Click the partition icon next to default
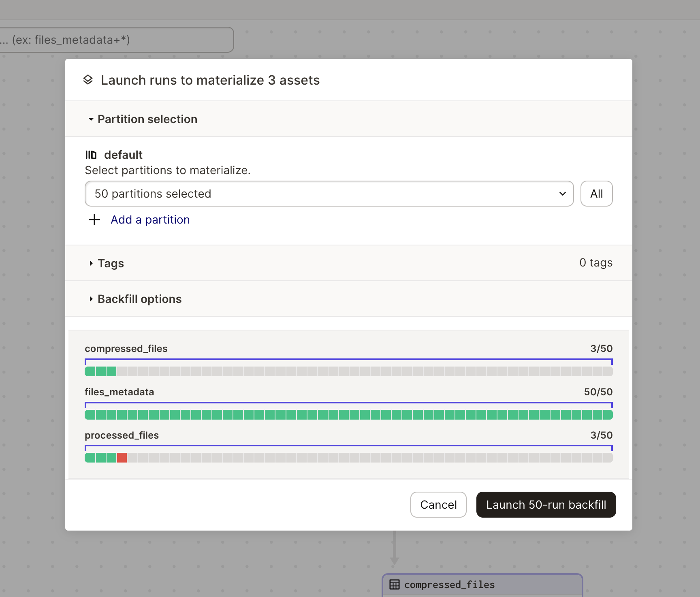700x597 pixels. [x=91, y=155]
